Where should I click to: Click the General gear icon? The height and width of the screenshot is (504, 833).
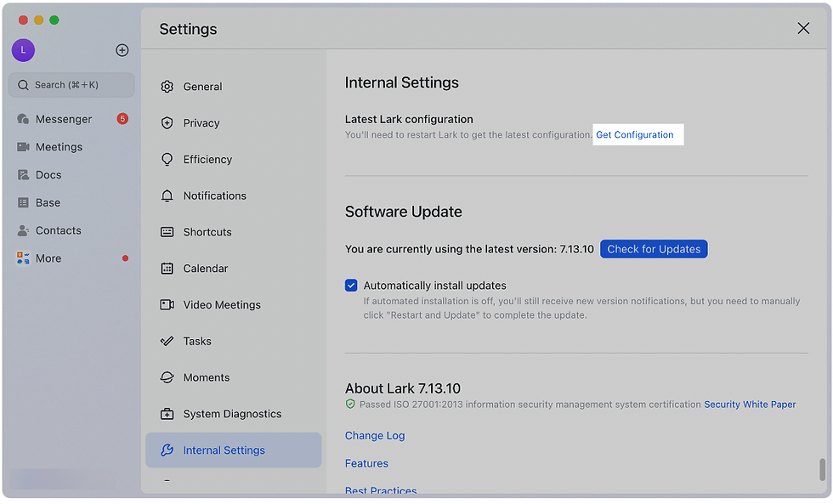[x=167, y=87]
